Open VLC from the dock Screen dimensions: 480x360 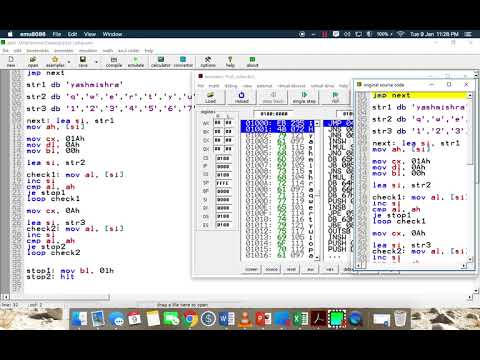tap(245, 319)
